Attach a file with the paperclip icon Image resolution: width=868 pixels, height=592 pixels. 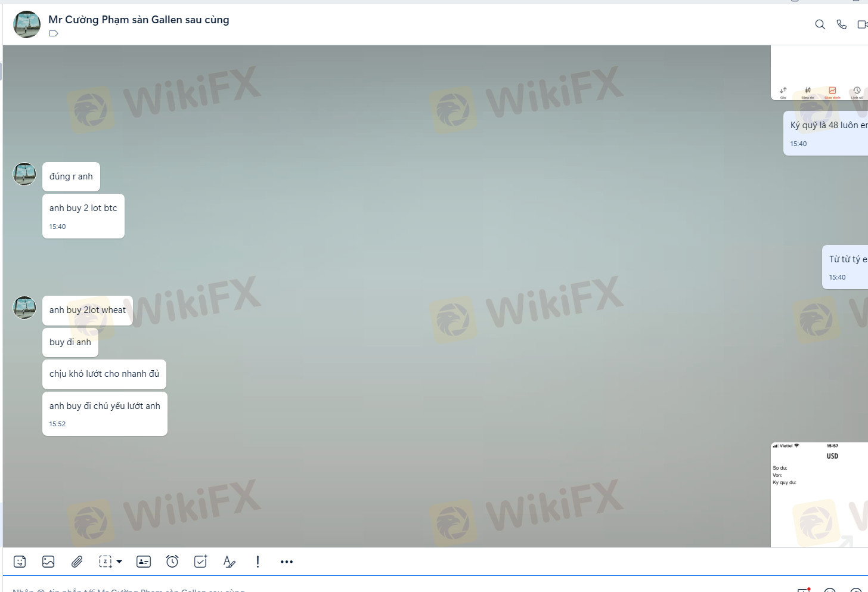(x=77, y=562)
